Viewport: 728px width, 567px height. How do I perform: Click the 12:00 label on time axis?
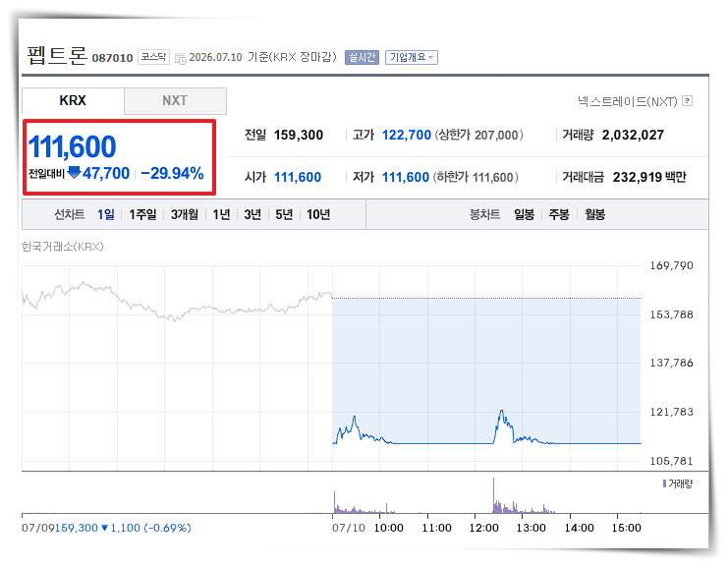[483, 528]
